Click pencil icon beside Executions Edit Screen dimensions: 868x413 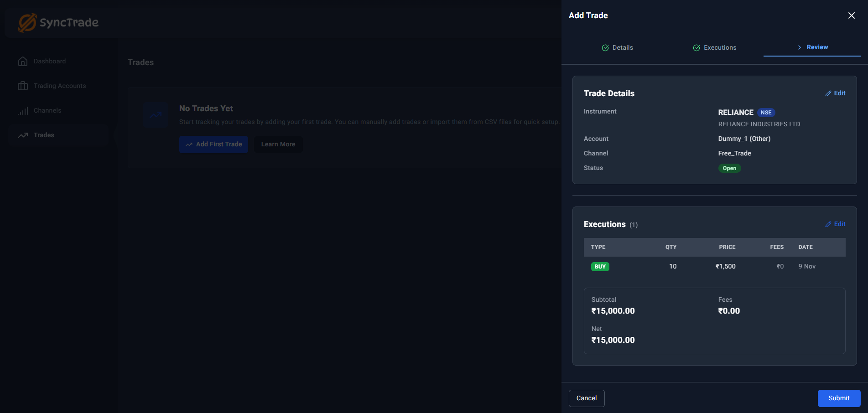click(x=828, y=224)
